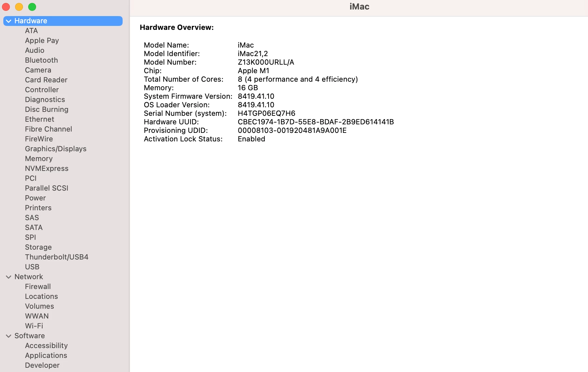The image size is (588, 372).
Task: Click the OS Loader Version value
Action: click(256, 105)
